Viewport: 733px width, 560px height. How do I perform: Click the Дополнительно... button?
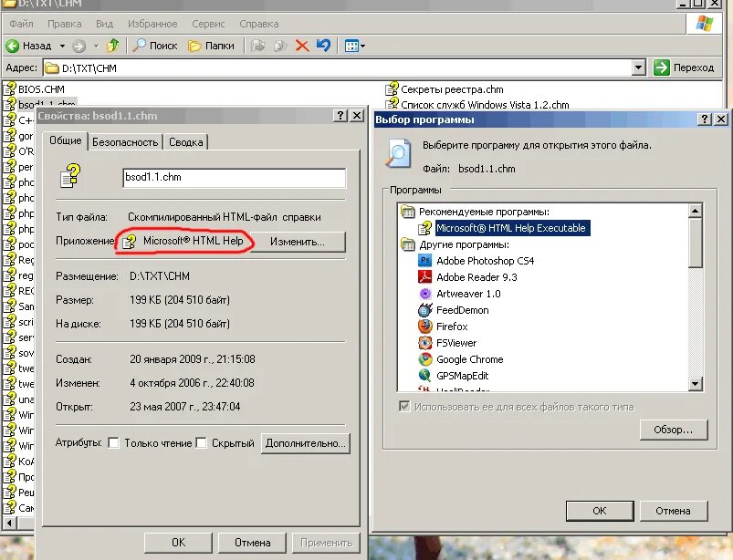pos(305,442)
